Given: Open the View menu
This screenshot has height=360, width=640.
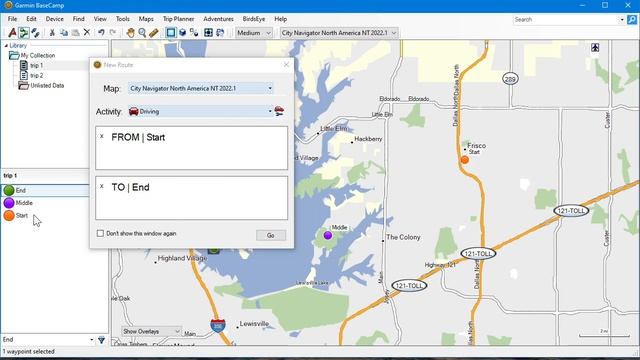Looking at the screenshot, I should [x=100, y=19].
